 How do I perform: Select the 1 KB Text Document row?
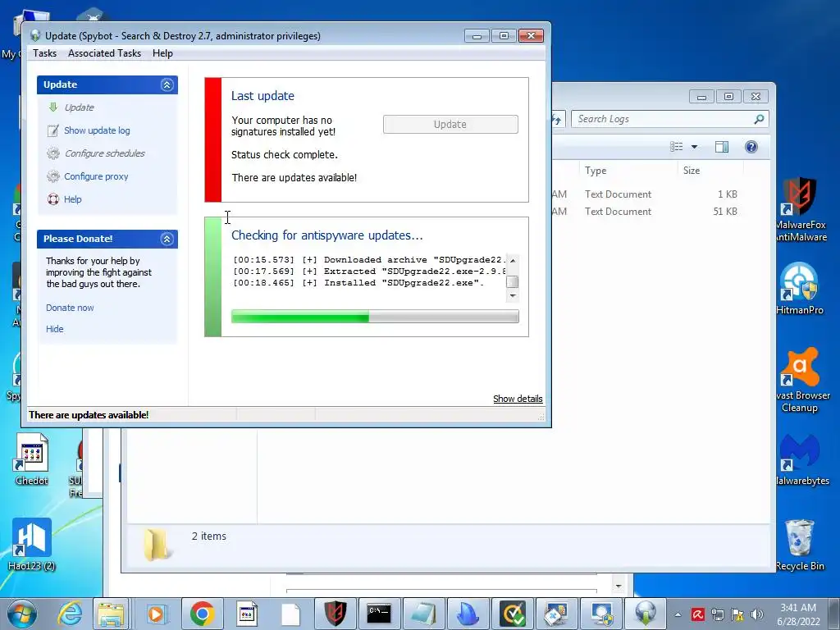tap(661, 194)
